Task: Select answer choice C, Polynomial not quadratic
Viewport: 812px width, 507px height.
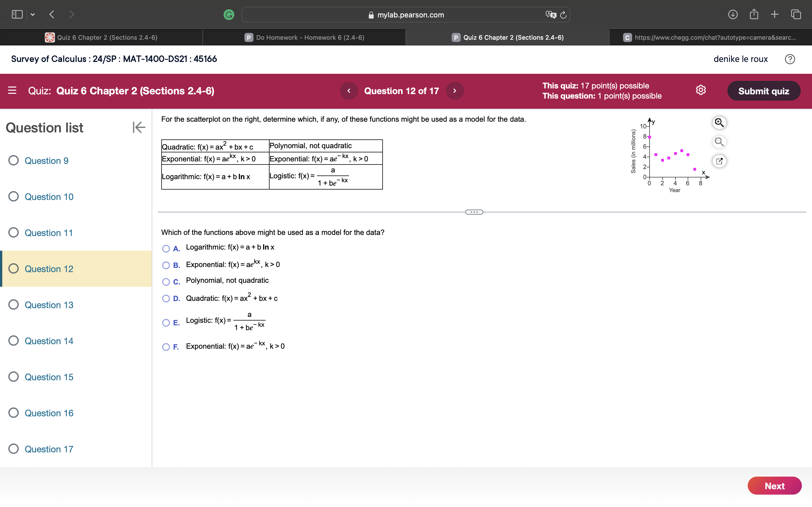Action: [166, 282]
